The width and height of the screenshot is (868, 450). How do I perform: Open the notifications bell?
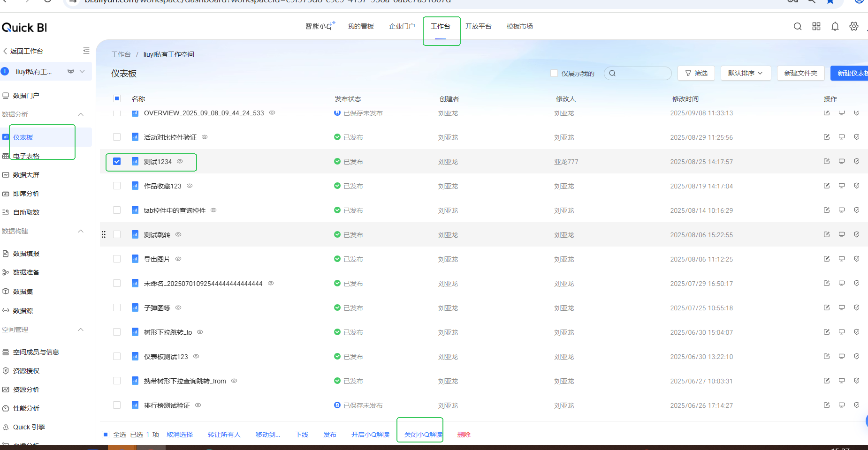tap(835, 27)
